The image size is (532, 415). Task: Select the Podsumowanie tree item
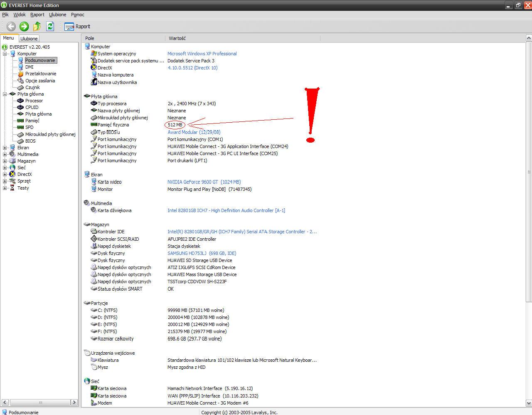click(x=40, y=60)
